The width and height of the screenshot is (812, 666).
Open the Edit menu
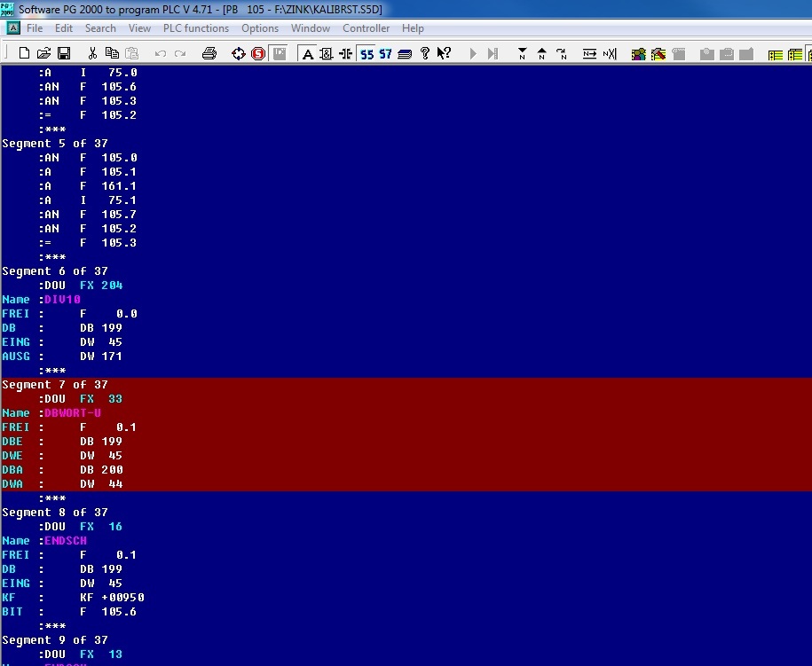[x=64, y=28]
